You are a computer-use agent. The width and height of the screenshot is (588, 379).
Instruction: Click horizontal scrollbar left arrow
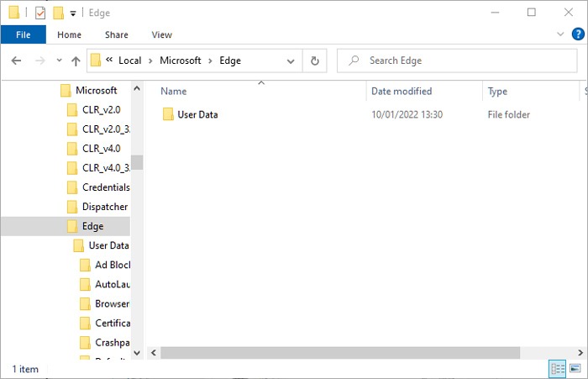(154, 353)
